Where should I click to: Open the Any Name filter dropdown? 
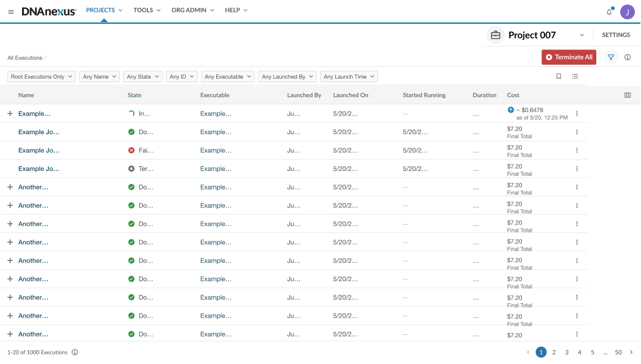99,76
